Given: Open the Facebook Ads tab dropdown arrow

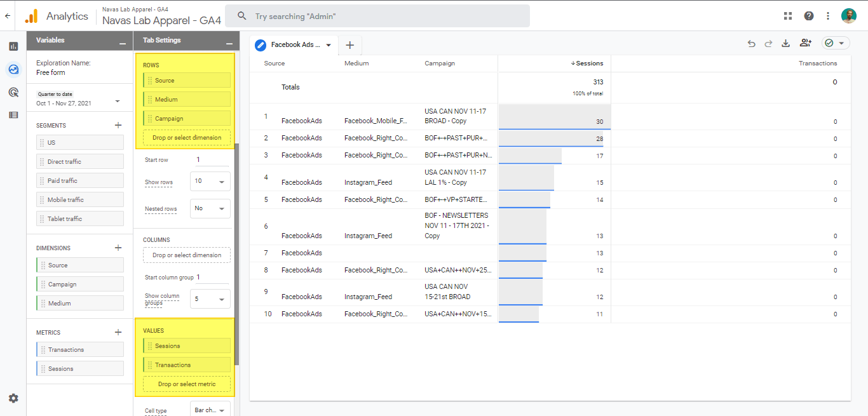Looking at the screenshot, I should point(329,45).
